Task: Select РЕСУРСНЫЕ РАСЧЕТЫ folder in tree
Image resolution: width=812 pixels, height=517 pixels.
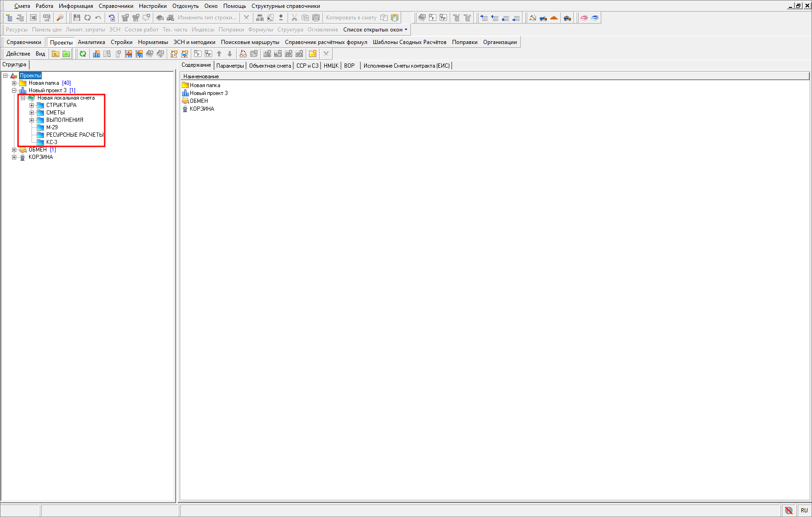Action: (75, 135)
